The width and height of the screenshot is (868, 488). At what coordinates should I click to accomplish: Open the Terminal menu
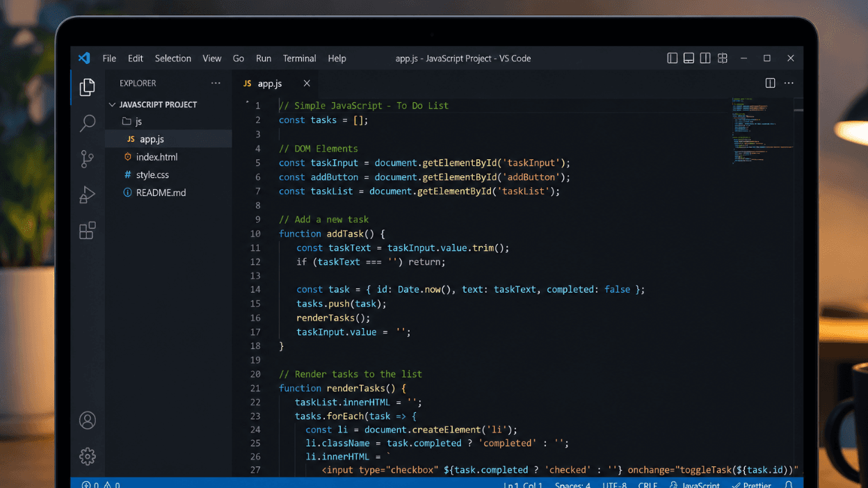(300, 58)
